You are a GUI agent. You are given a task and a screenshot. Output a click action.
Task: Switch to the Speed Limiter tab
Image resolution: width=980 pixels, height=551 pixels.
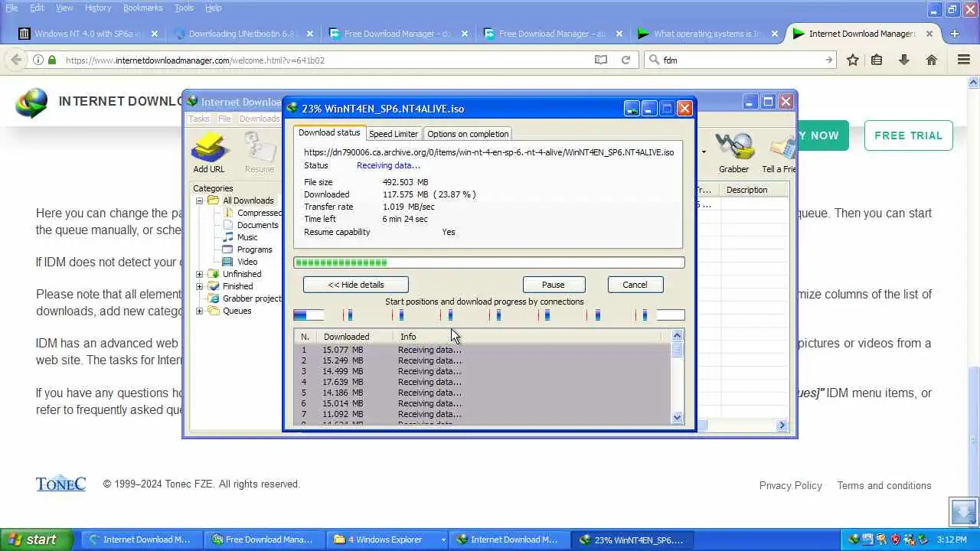(x=394, y=134)
